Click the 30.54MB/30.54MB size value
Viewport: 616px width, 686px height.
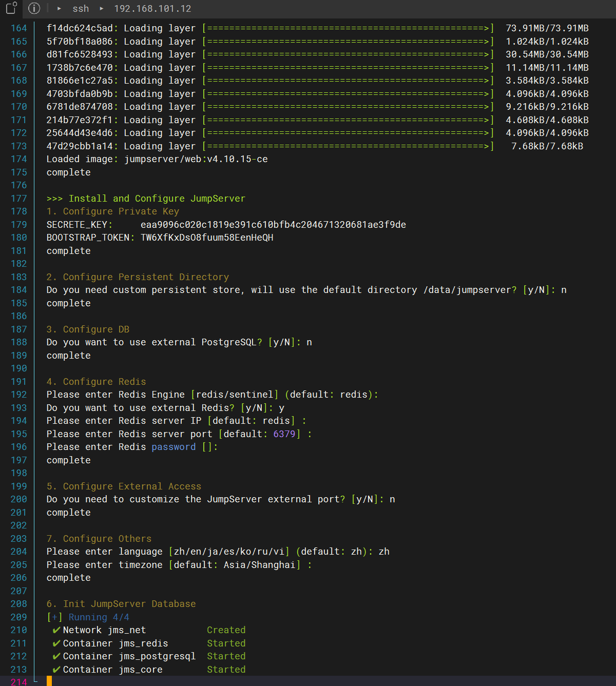(x=547, y=54)
